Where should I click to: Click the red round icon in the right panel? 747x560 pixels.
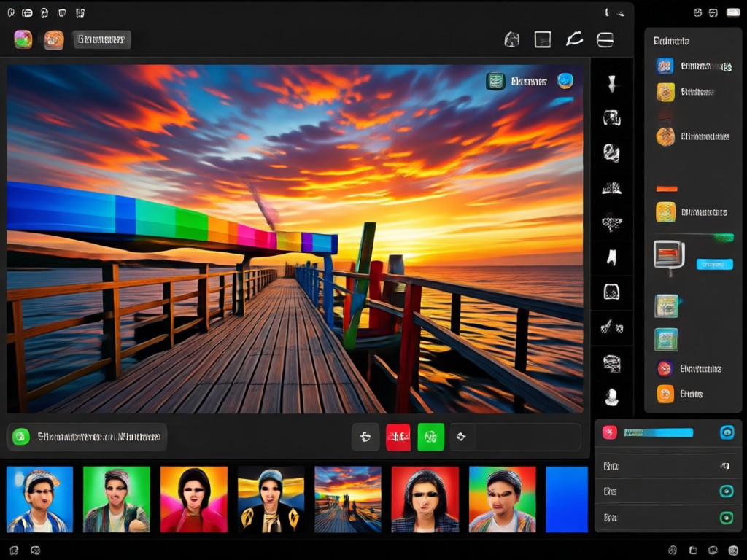pos(665,368)
